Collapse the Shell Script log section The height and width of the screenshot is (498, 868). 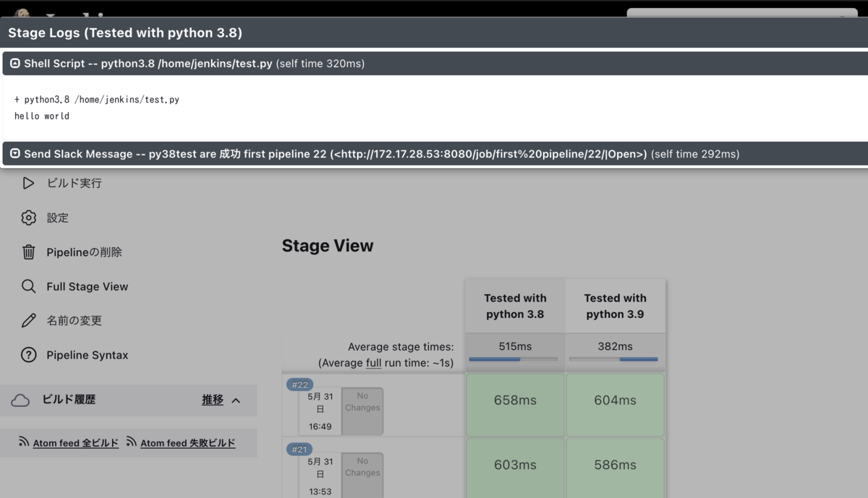click(x=14, y=64)
